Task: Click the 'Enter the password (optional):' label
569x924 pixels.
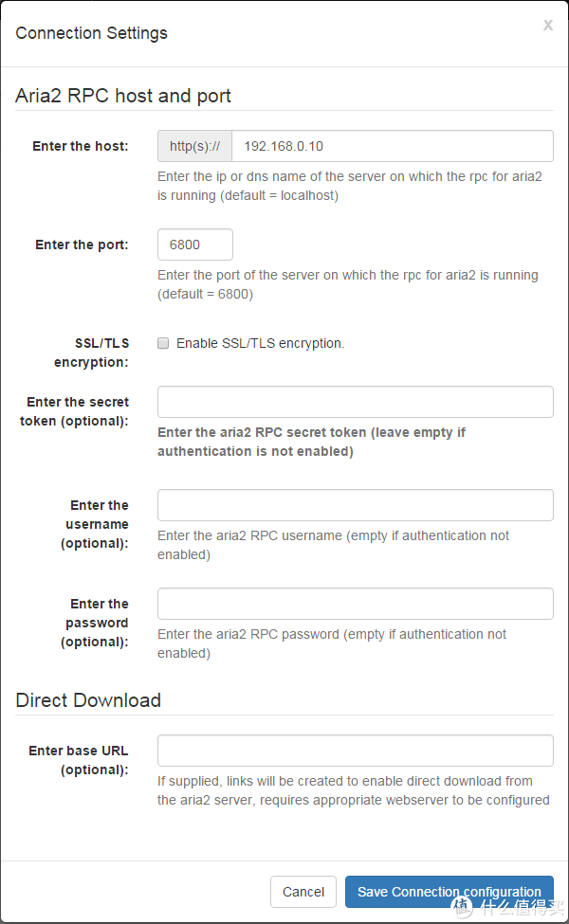Action: [x=96, y=623]
